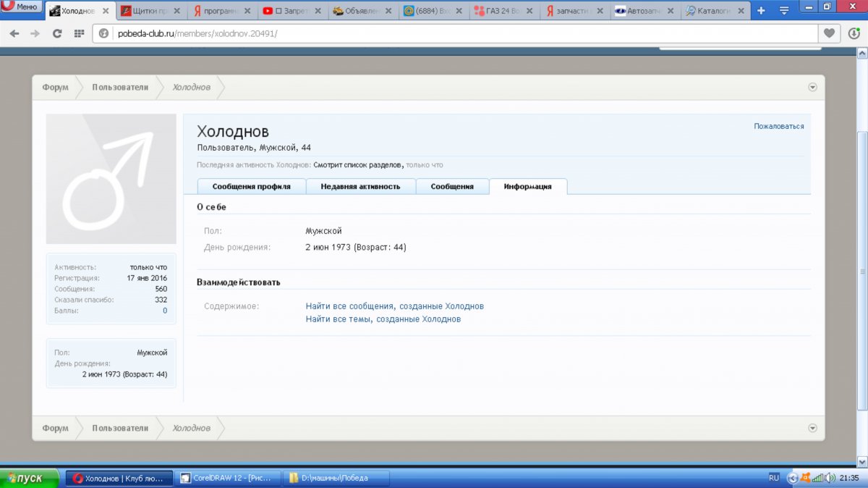This screenshot has width=868, height=488.
Task: Open the Opera Меню dropdown
Action: [20, 7]
